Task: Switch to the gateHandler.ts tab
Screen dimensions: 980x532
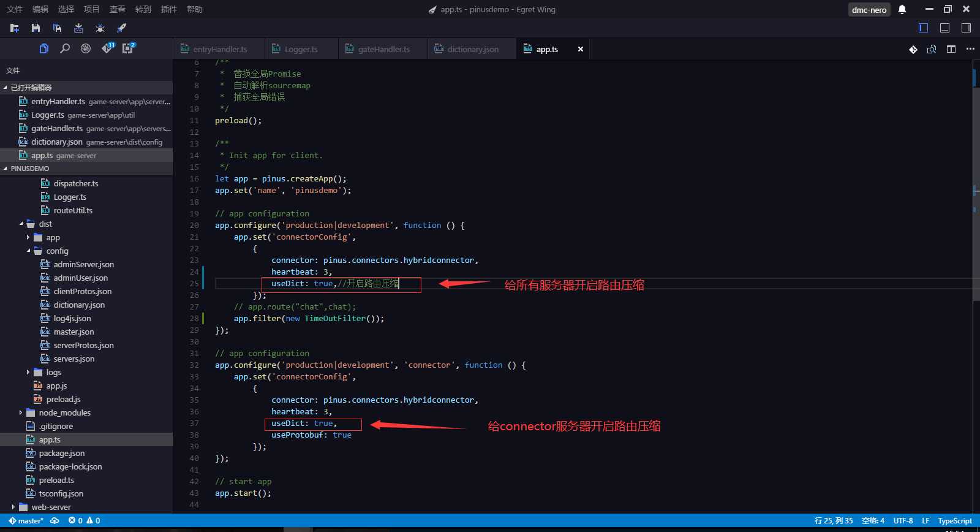Action: [383, 49]
